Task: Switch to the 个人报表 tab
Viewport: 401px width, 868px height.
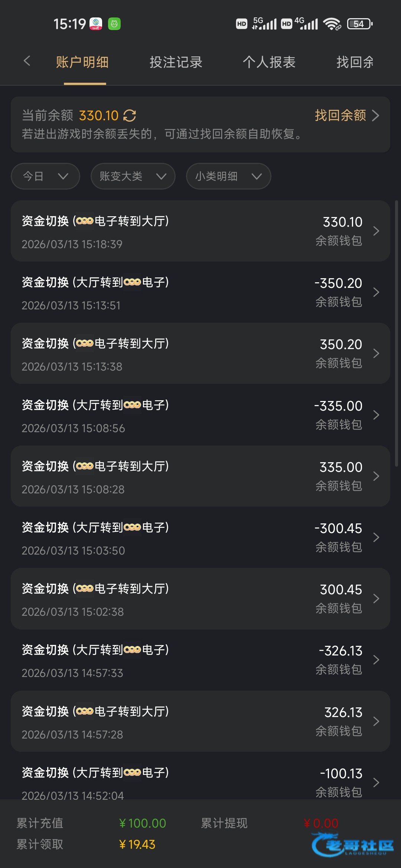Action: (x=269, y=62)
